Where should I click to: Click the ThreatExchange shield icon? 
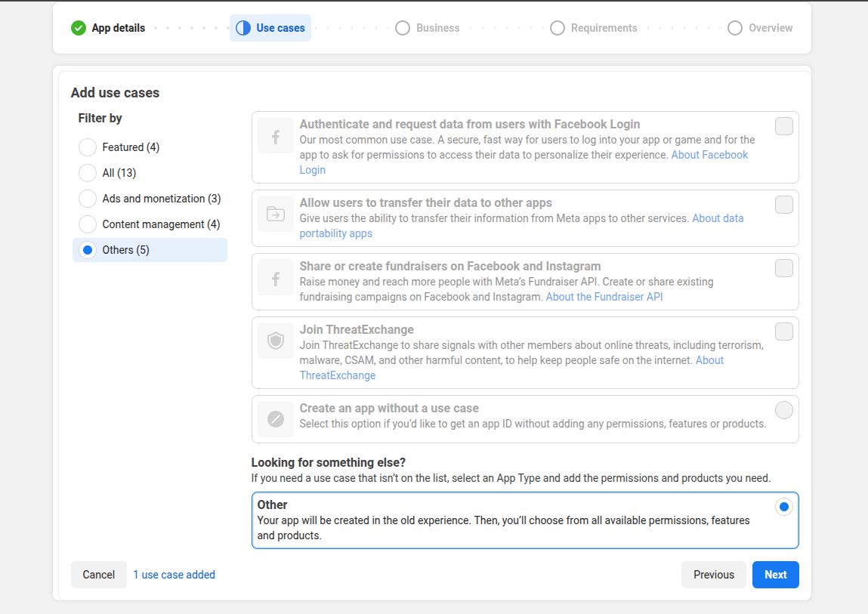(276, 341)
